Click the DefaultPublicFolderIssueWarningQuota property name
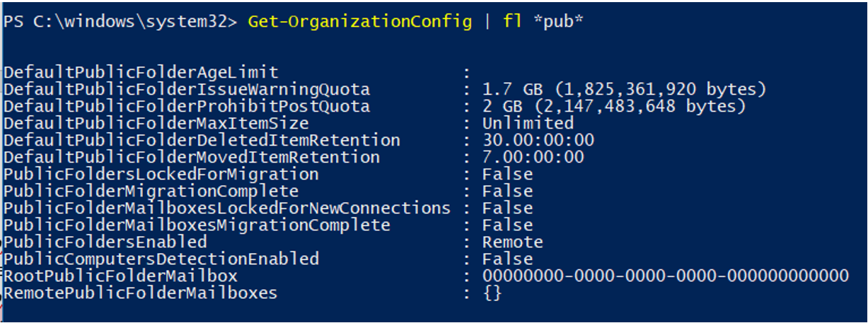Image resolution: width=868 pixels, height=323 pixels. pos(187,90)
